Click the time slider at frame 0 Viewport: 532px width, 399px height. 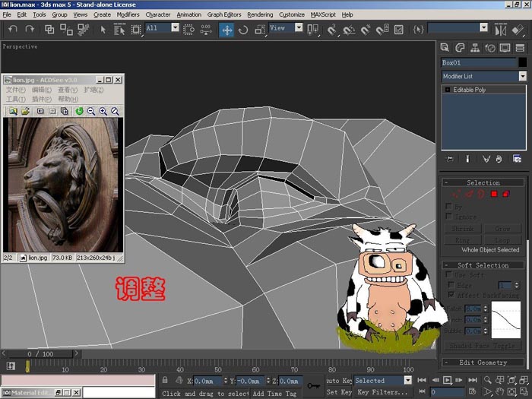tap(40, 354)
